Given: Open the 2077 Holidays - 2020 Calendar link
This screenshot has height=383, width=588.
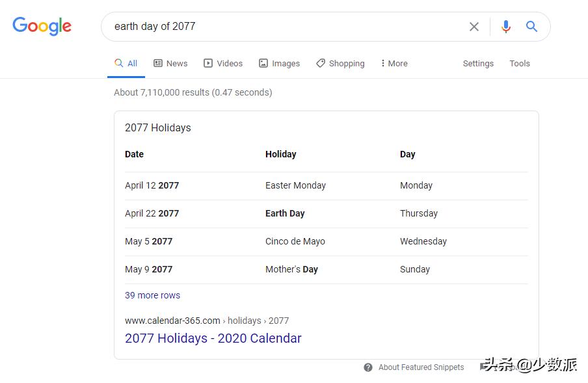Looking at the screenshot, I should [213, 338].
